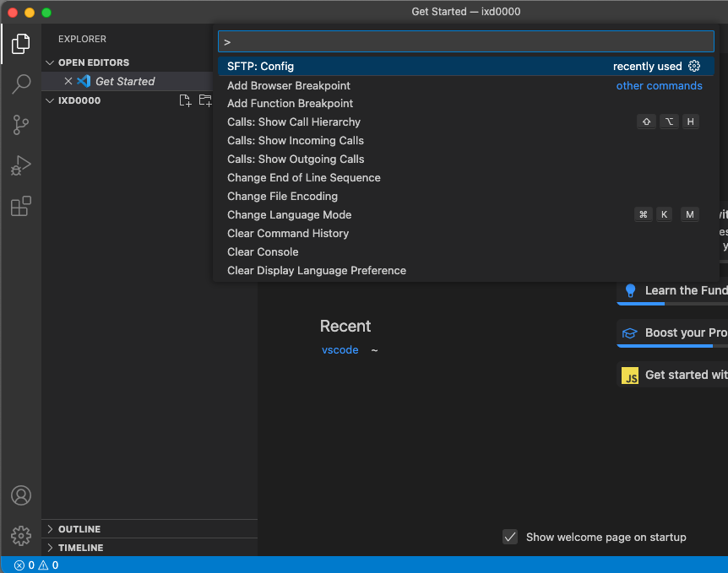Viewport: 728px width, 573px height.
Task: Open the Source Control view
Action: tap(21, 125)
